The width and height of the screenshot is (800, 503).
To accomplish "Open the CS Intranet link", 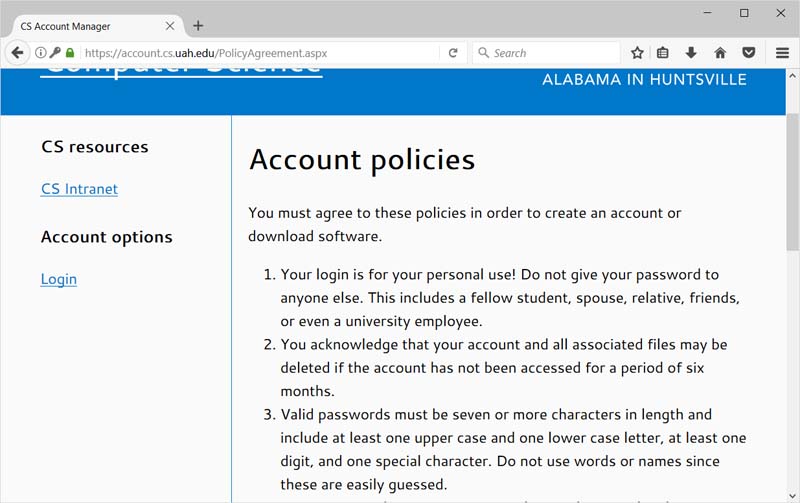I will tap(79, 189).
